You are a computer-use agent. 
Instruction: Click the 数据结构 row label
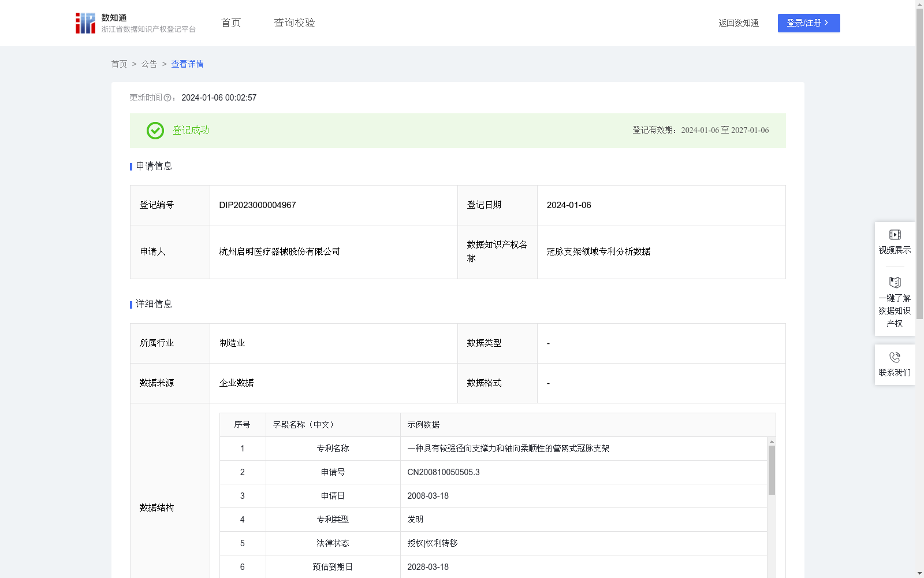157,507
